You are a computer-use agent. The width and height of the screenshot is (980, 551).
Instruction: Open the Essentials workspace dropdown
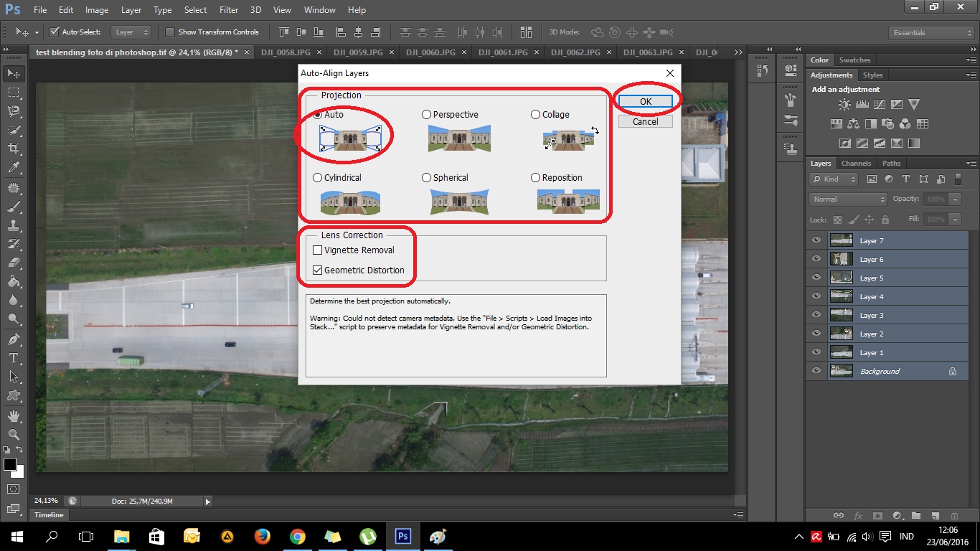point(930,33)
